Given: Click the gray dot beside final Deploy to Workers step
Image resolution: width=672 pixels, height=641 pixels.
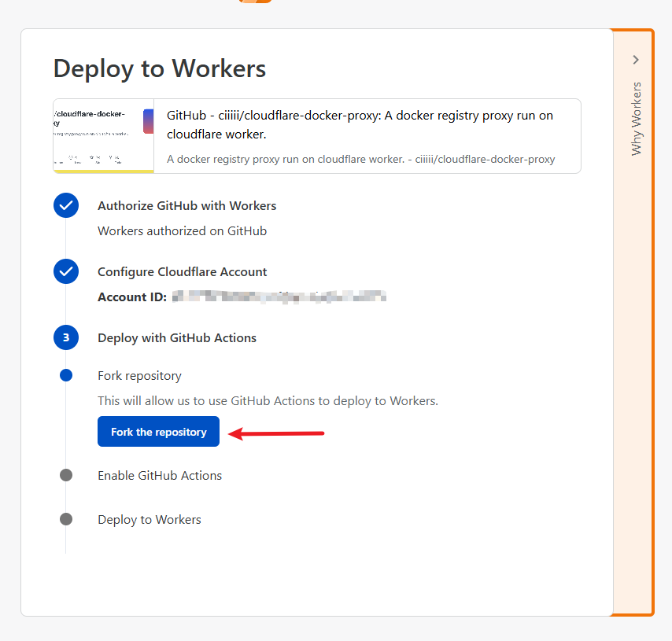Looking at the screenshot, I should click(x=66, y=519).
